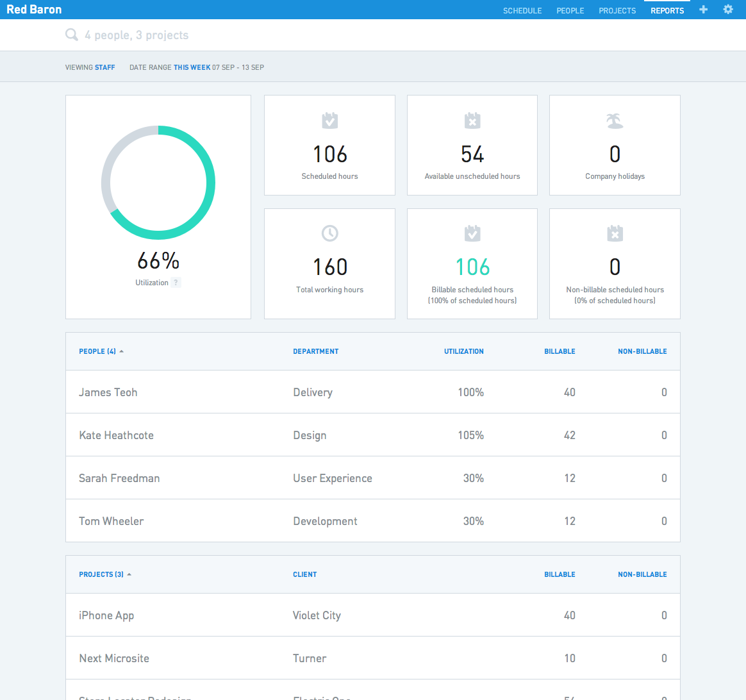Open the STAFF viewing dropdown
Screen dimensions: 746x700
pyautogui.click(x=104, y=67)
